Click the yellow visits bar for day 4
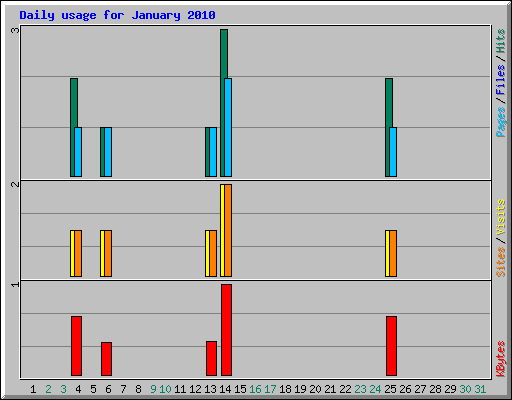Screen dimensions: 512x400 click(72, 253)
